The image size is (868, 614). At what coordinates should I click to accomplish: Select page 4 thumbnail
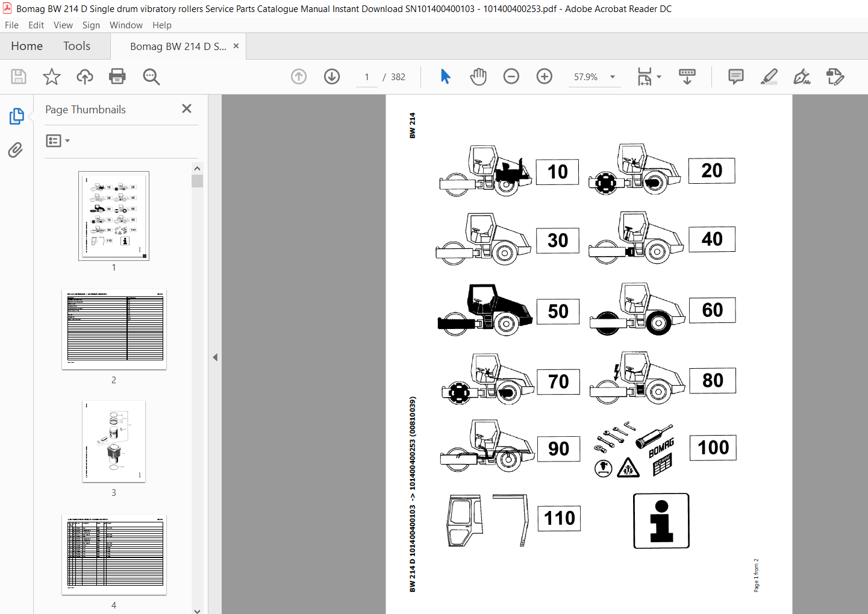coord(114,554)
